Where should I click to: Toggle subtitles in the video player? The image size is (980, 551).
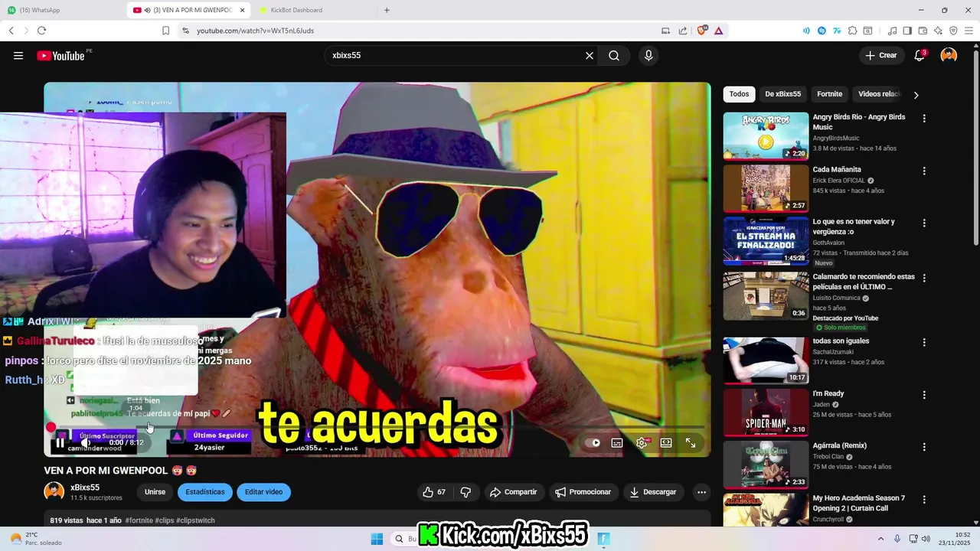pos(617,442)
